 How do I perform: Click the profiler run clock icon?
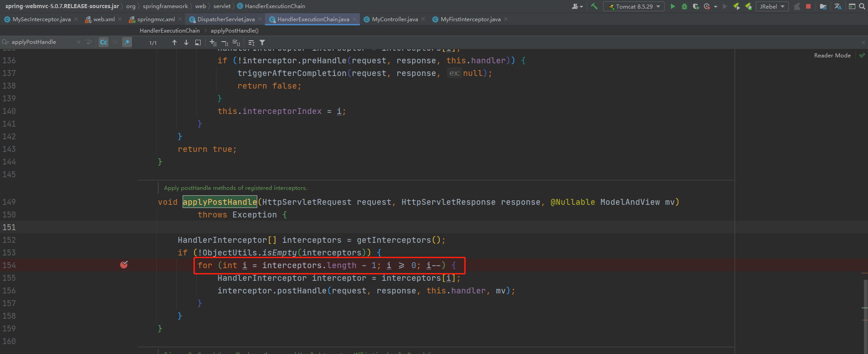tap(707, 6)
